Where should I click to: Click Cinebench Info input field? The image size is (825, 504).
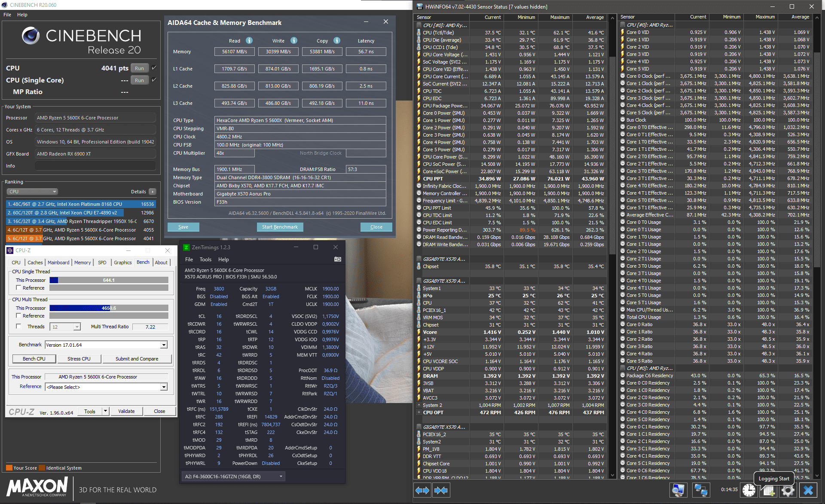(x=95, y=166)
